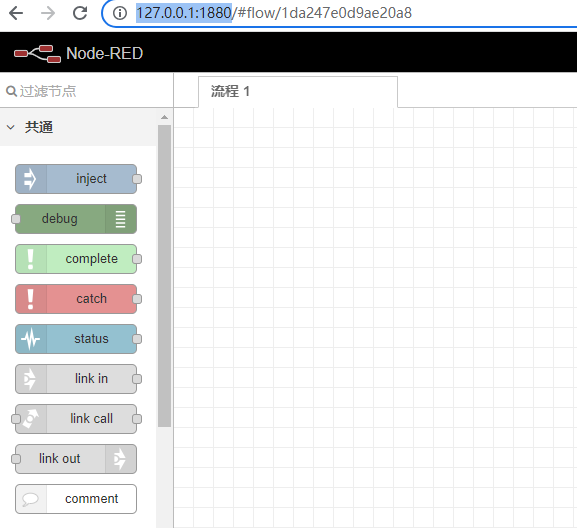577x528 pixels.
Task: Select the link out node
Action: [x=76, y=459]
